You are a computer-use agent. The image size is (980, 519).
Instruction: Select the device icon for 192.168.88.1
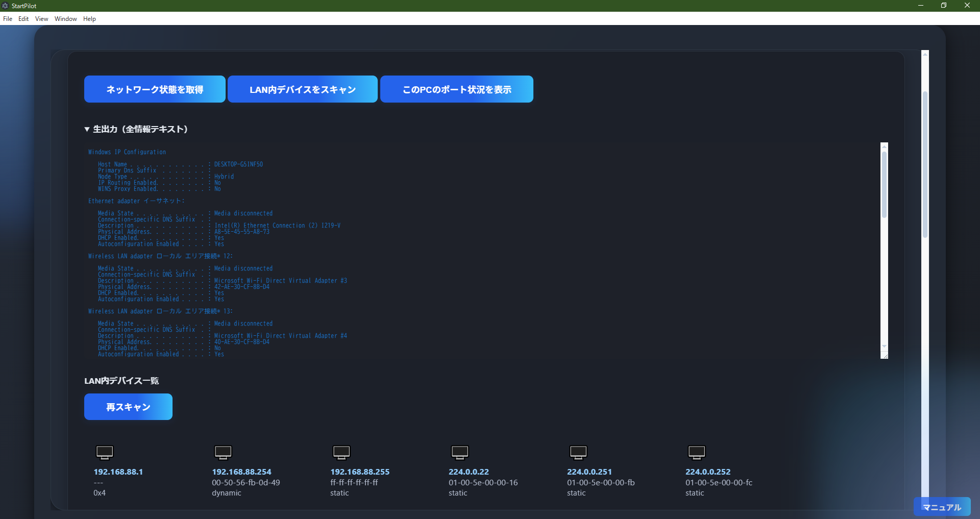click(x=104, y=452)
